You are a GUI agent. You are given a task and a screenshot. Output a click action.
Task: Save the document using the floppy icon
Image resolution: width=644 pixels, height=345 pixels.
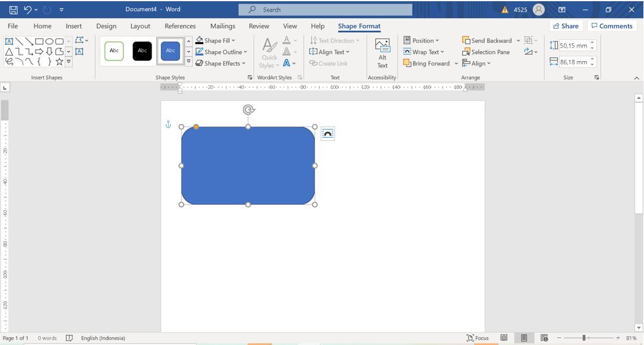(13, 10)
